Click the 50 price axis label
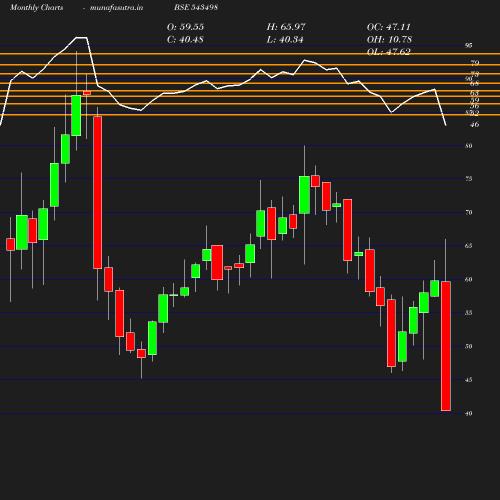500x500 pixels. coord(469,346)
